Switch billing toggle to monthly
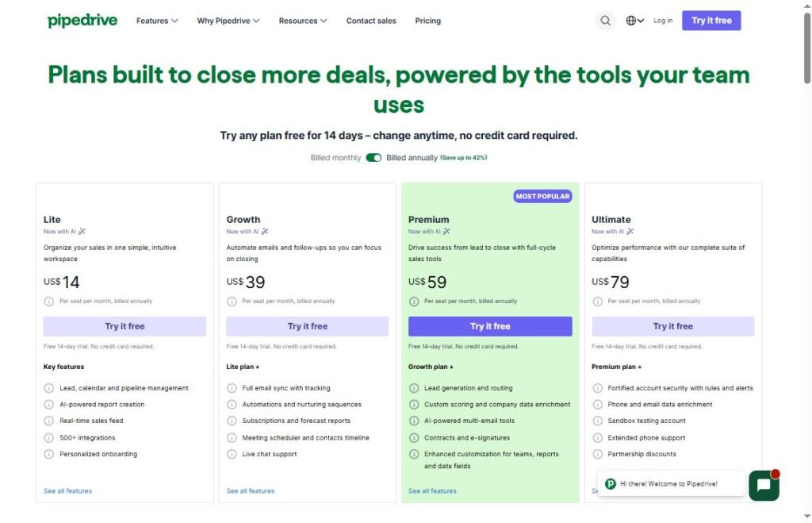The height and width of the screenshot is (523, 812). (373, 157)
